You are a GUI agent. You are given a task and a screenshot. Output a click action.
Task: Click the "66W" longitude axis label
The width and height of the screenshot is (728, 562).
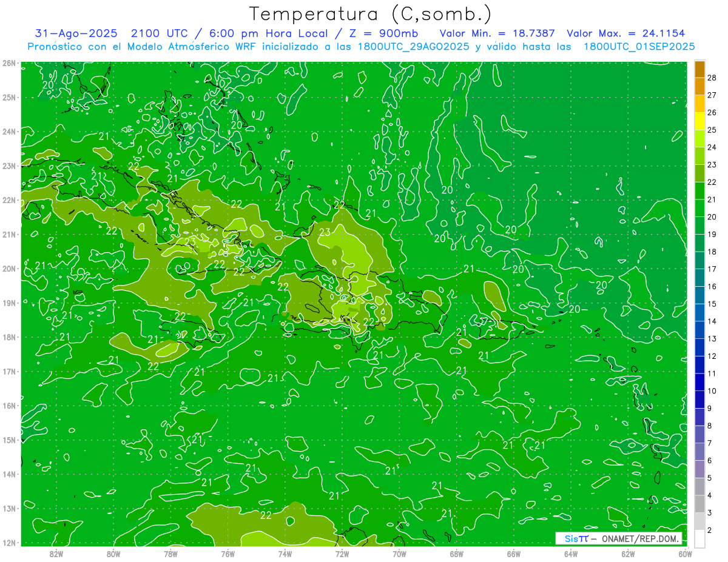[x=514, y=553]
